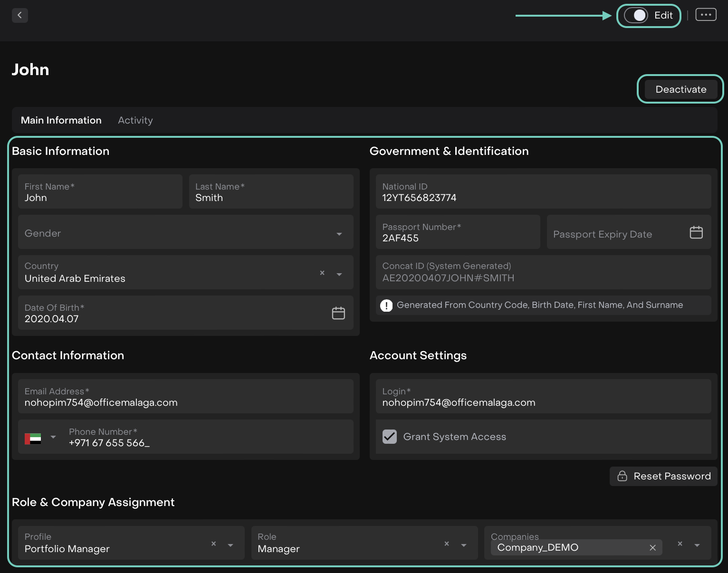
Task: Select the Main Information tab
Action: [61, 120]
